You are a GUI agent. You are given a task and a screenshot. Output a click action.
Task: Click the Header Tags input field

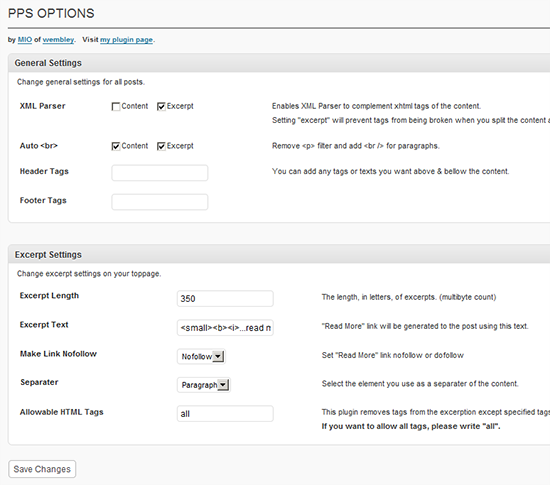(160, 173)
